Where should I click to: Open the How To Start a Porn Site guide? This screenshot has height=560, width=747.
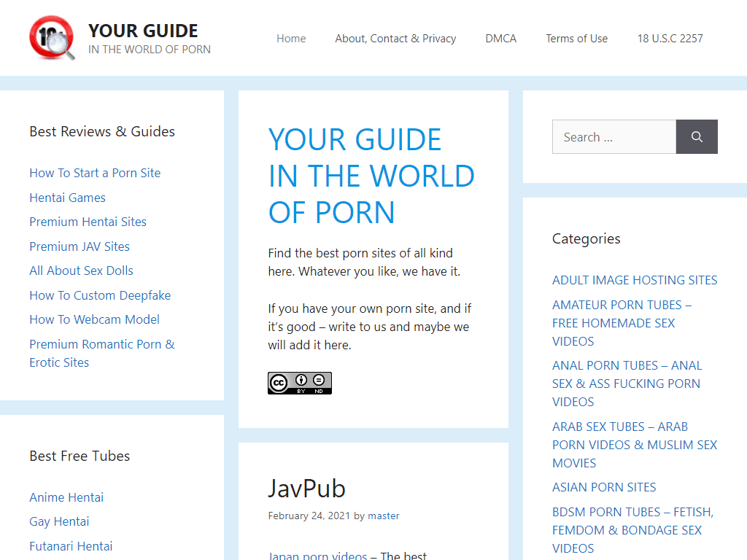(x=95, y=173)
